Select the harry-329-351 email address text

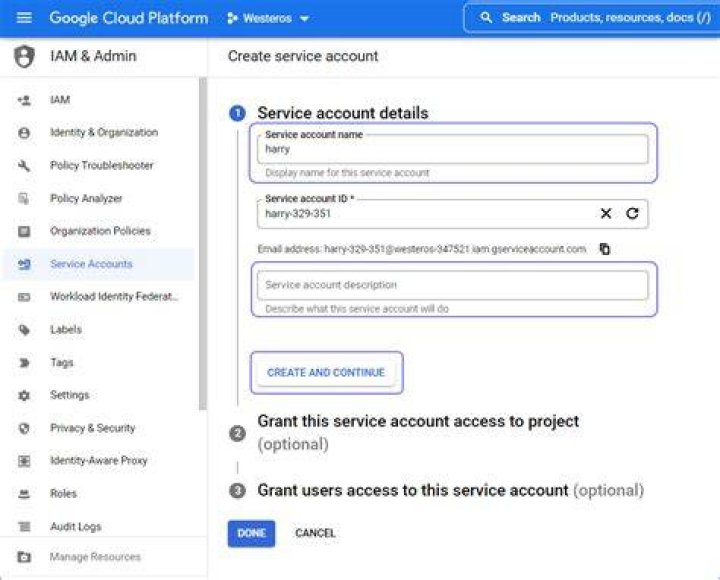pos(455,249)
